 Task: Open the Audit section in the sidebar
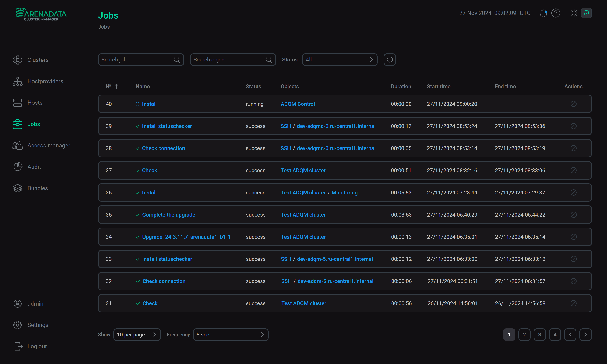(x=34, y=167)
